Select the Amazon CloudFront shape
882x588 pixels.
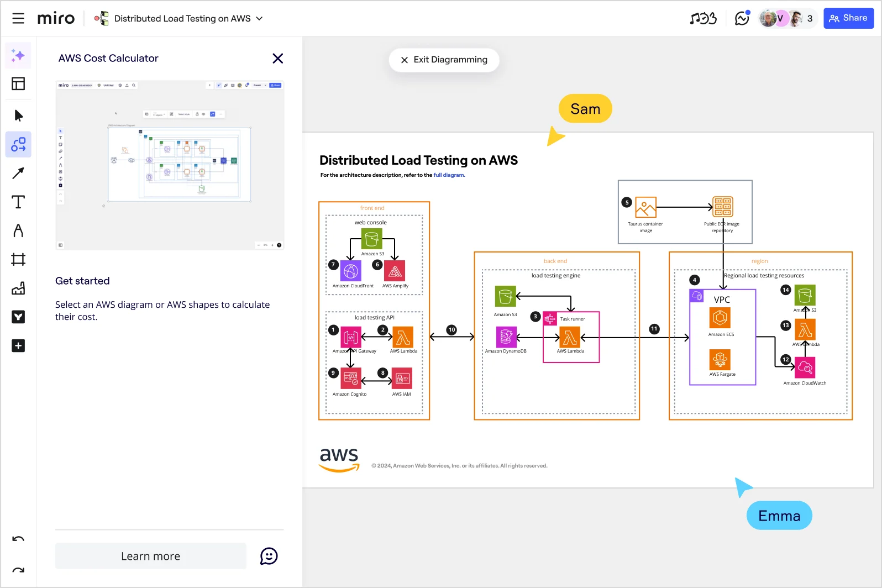point(351,271)
